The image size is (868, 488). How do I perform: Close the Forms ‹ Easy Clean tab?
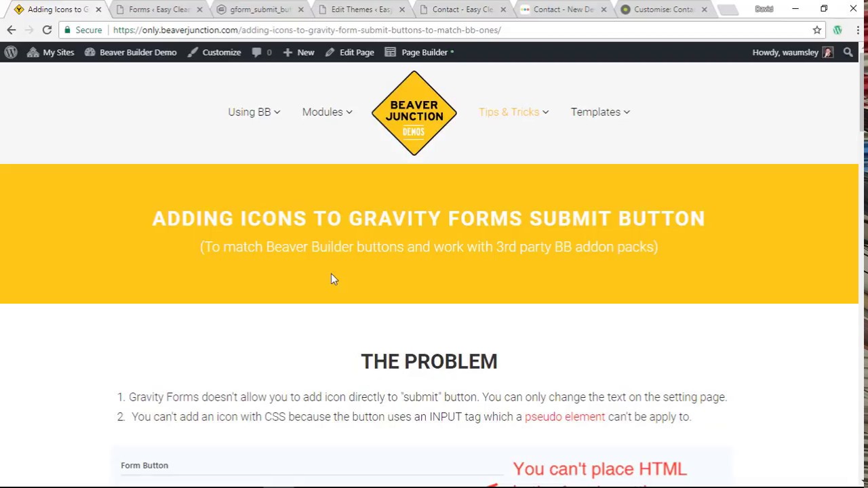pyautogui.click(x=199, y=9)
